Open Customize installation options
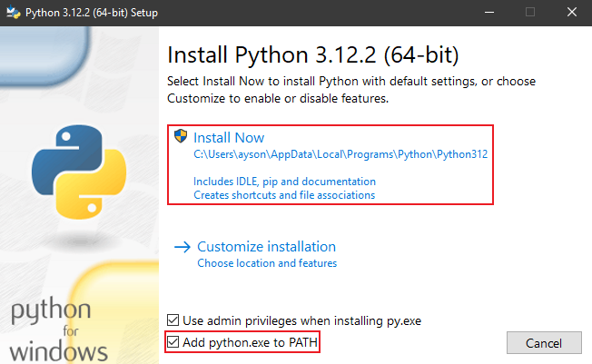Viewport: 592px width, 364px height. tap(266, 247)
